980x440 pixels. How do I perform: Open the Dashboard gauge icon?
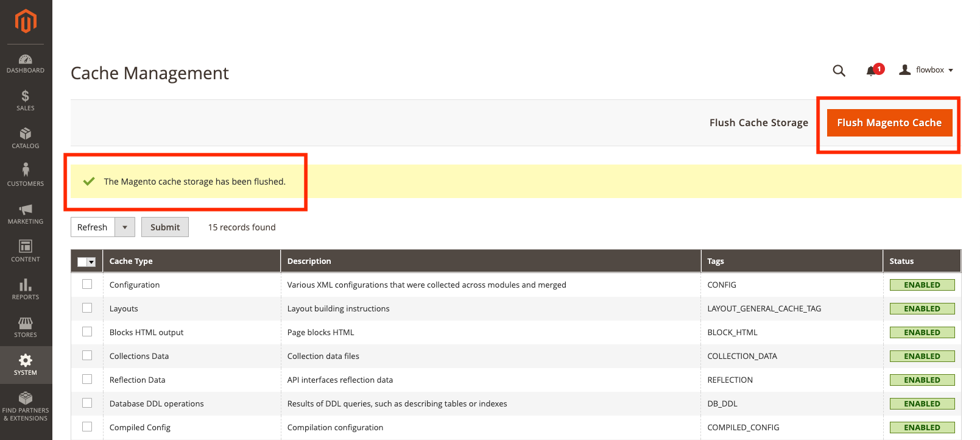pos(26,59)
